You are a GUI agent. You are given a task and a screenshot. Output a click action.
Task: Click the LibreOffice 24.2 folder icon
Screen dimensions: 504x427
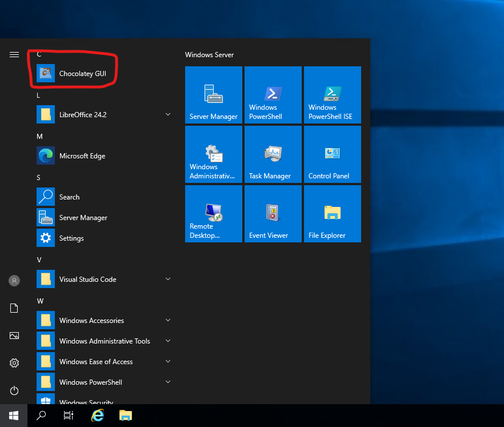pyautogui.click(x=46, y=114)
